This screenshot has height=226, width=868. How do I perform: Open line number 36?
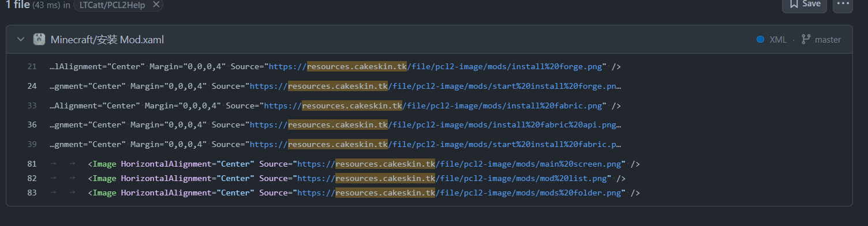pyautogui.click(x=32, y=125)
